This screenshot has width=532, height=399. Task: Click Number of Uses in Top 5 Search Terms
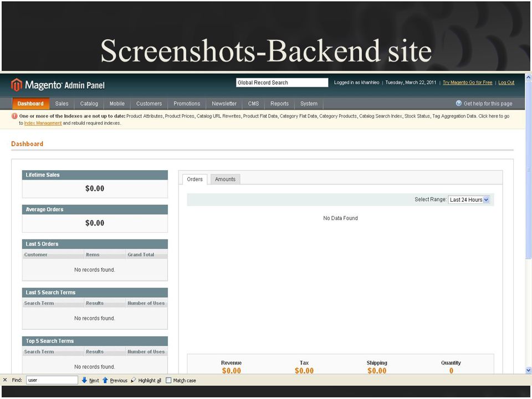(x=146, y=351)
